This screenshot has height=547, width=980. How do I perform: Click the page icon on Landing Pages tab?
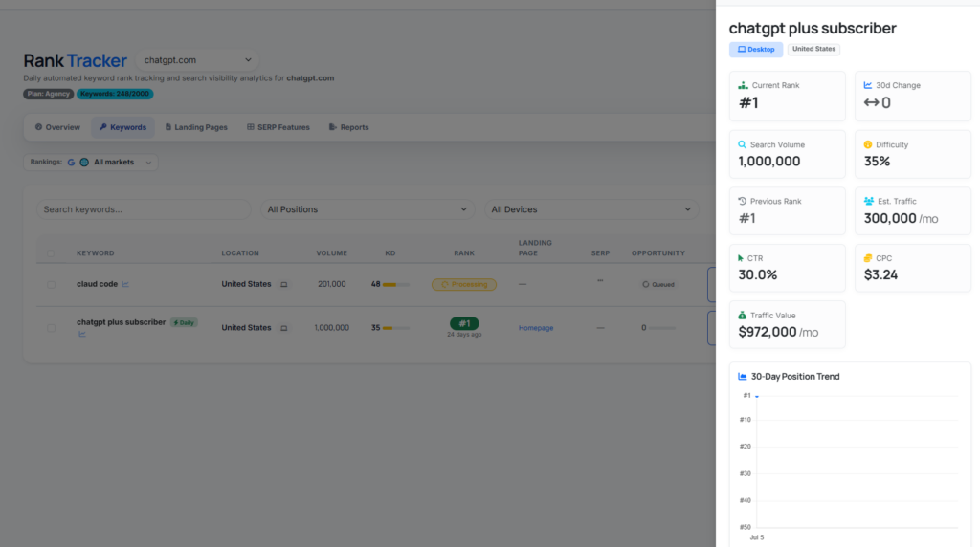point(168,127)
